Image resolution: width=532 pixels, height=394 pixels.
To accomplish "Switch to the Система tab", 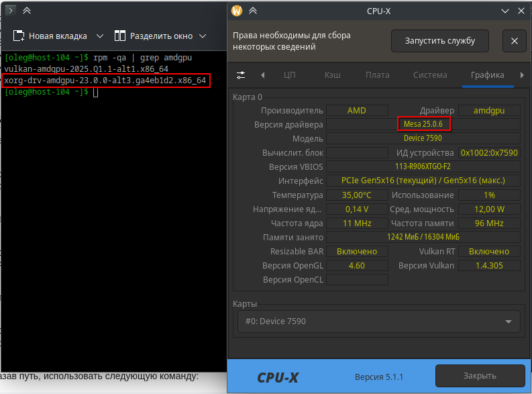I will 430,75.
